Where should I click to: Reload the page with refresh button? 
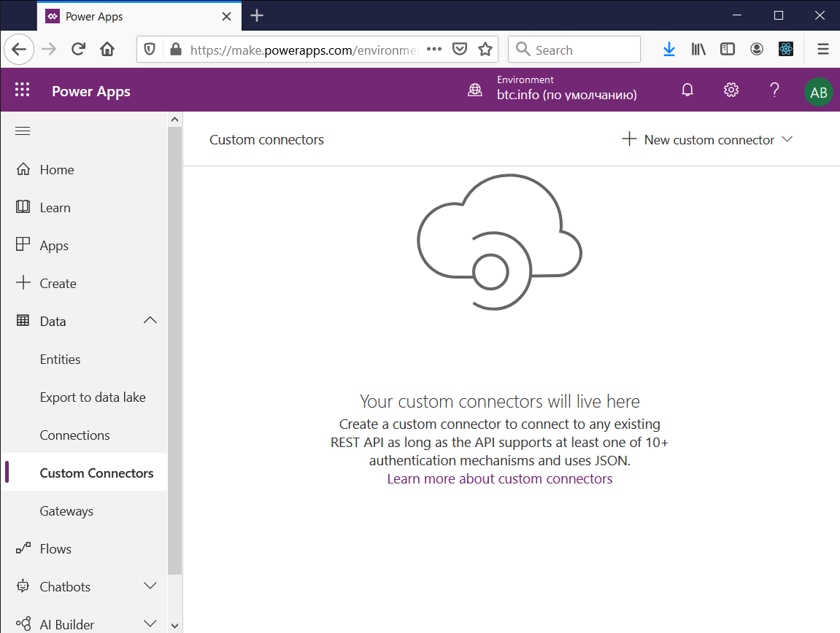[x=78, y=50]
